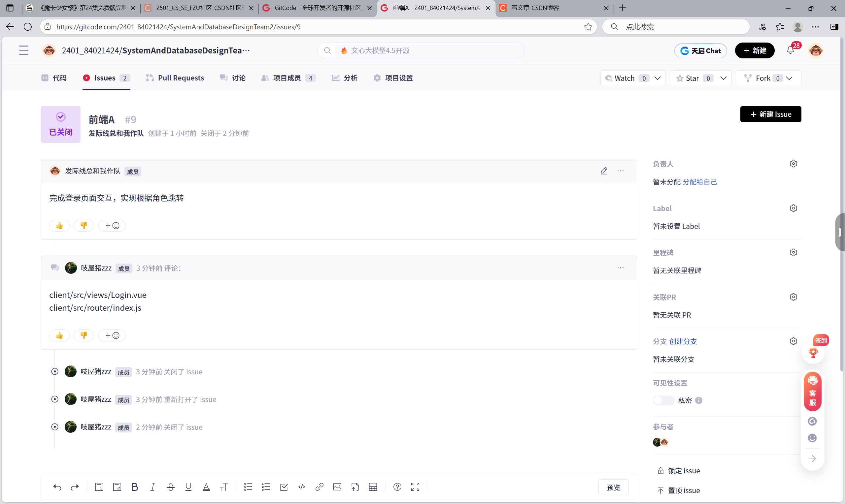Open the 里程碑 settings gear
The image size is (845, 504).
[x=794, y=252]
